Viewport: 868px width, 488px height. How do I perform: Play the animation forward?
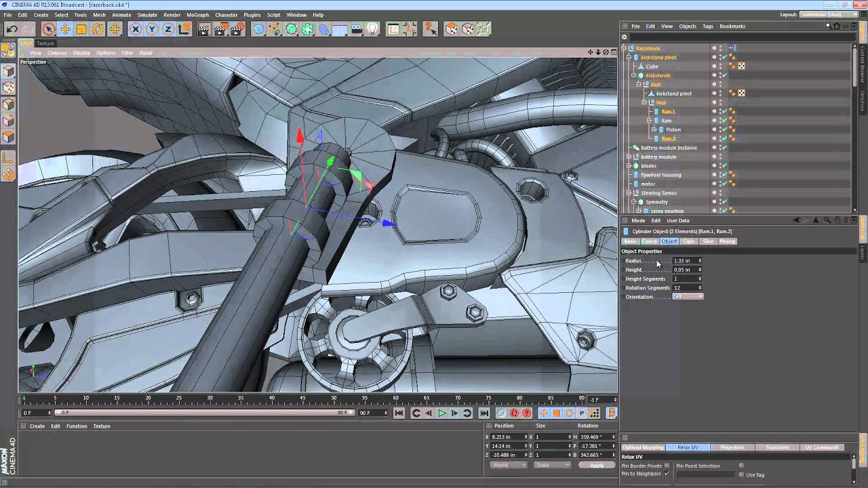pyautogui.click(x=442, y=413)
